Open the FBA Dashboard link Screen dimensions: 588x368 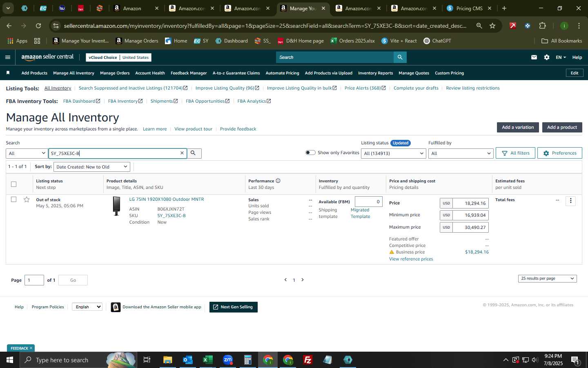point(81,101)
